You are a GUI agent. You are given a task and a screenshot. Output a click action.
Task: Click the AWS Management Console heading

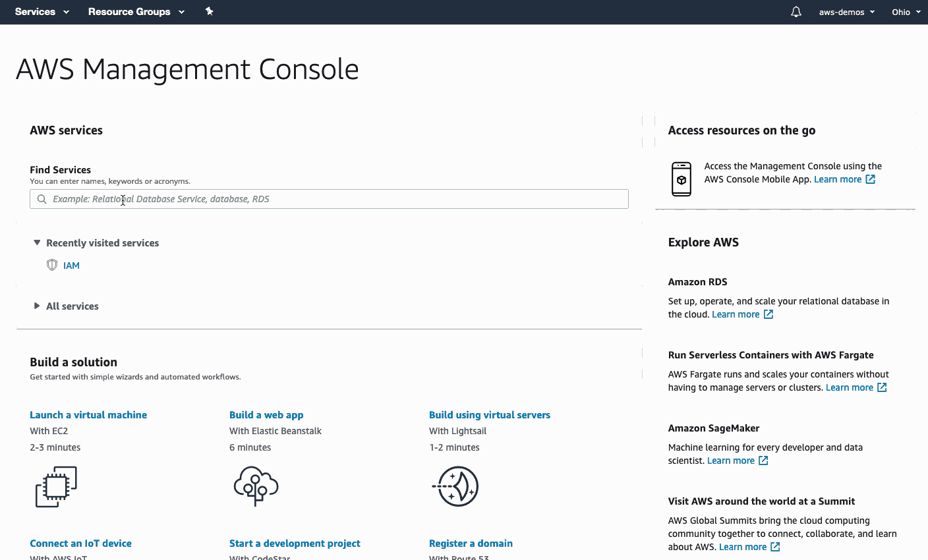[x=187, y=69]
